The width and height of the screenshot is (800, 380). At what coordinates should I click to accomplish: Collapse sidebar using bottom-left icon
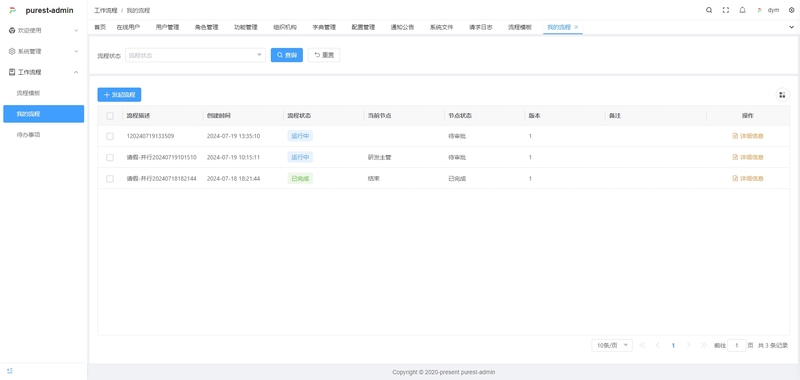tap(10, 371)
